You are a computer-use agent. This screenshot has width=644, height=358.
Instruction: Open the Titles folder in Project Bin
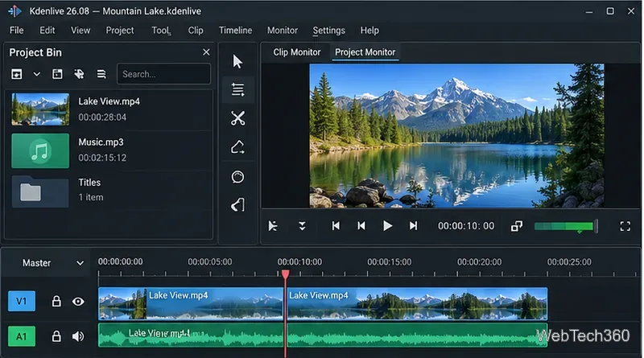point(40,191)
